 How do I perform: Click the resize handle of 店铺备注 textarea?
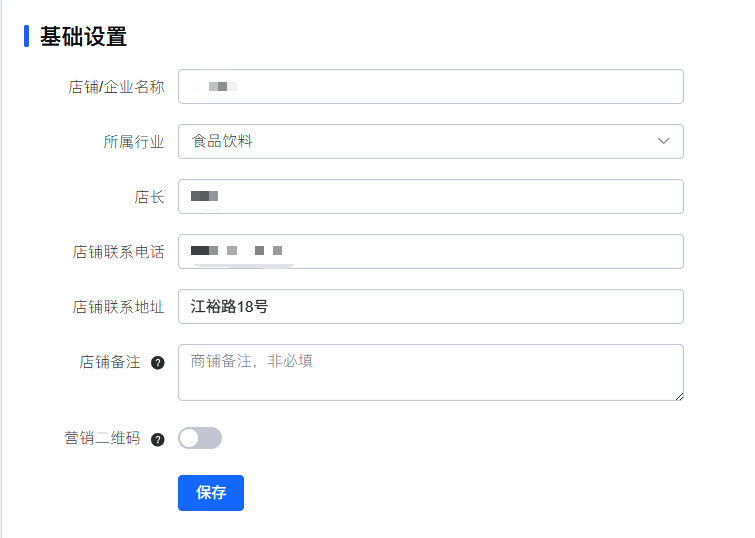(679, 396)
